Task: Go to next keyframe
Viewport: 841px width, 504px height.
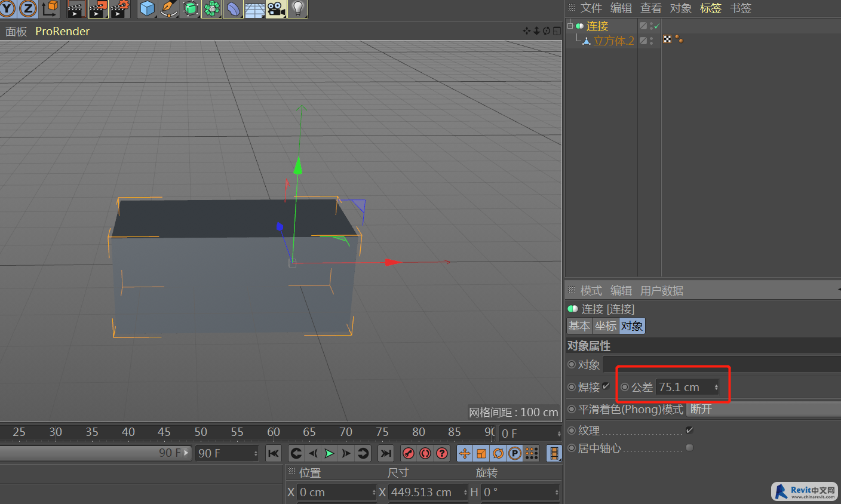Action: 363,453
